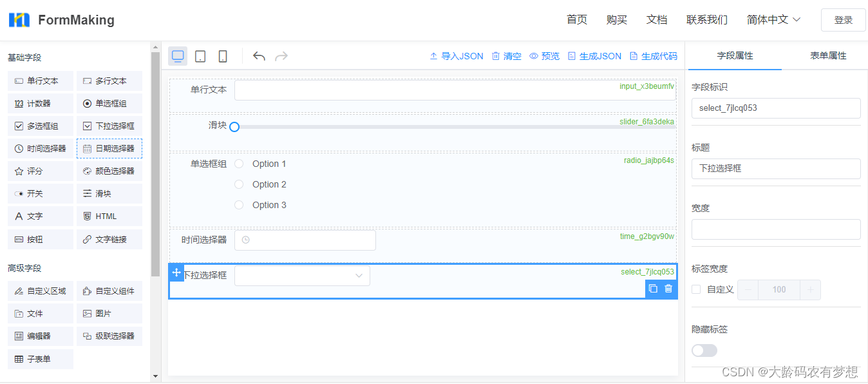Click the 登录 button
868x384 pixels.
844,20
